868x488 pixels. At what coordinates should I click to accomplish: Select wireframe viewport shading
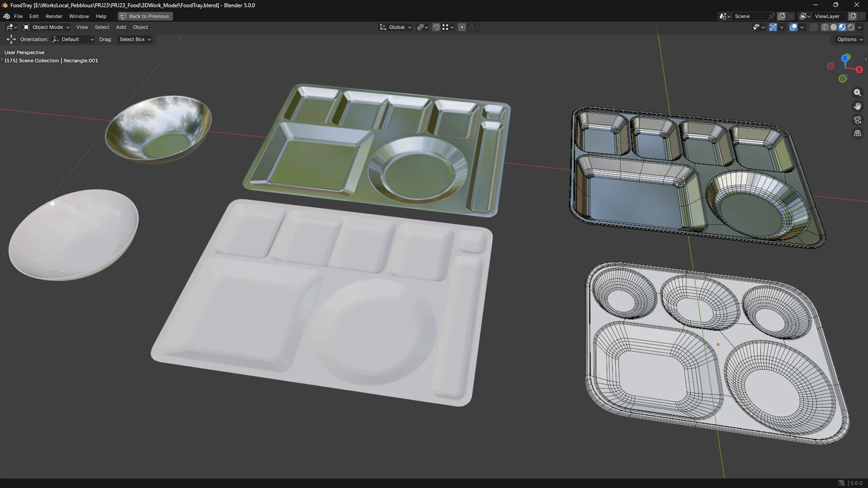pyautogui.click(x=825, y=27)
